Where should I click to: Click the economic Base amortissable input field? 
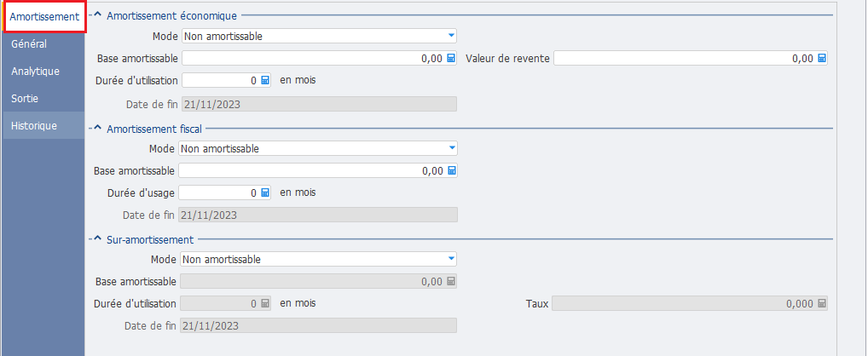tap(311, 59)
